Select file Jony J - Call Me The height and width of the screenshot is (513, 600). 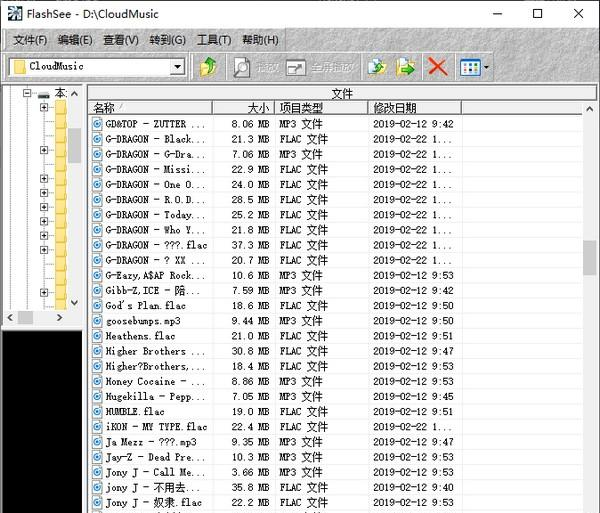tap(155, 472)
